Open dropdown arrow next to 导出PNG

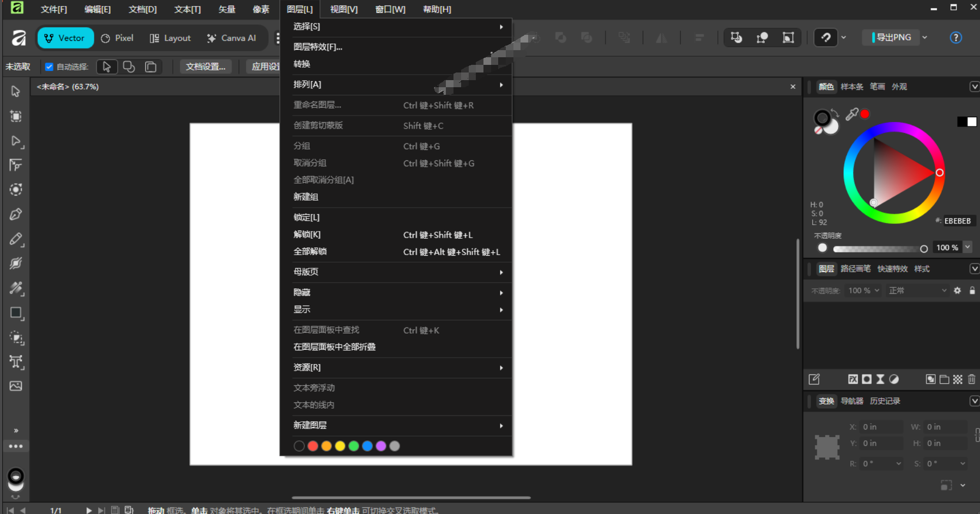(924, 38)
